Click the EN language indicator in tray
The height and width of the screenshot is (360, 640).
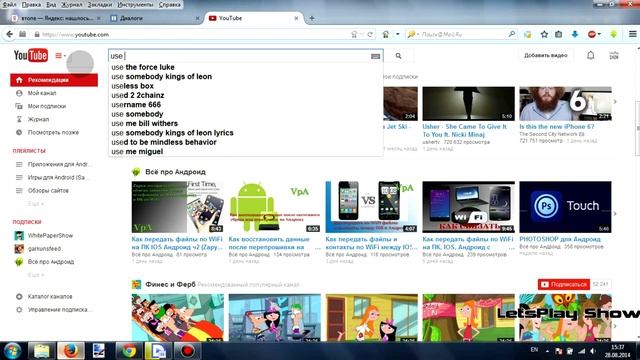(x=534, y=350)
